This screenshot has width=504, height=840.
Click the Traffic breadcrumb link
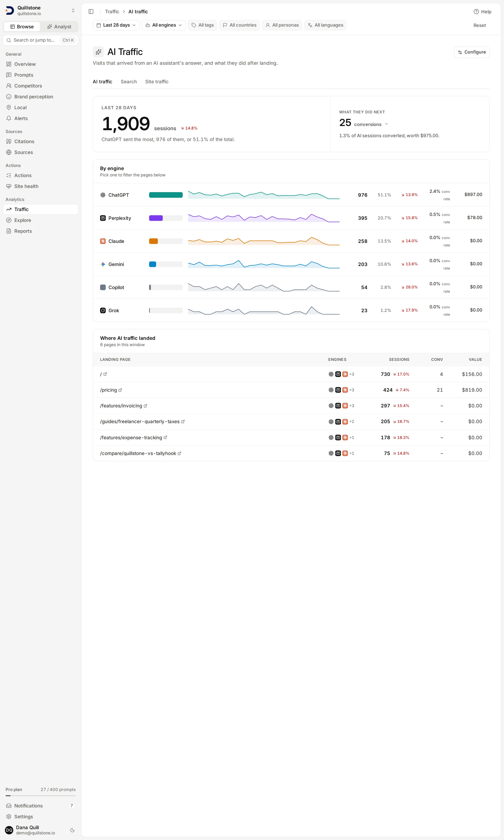click(x=112, y=12)
